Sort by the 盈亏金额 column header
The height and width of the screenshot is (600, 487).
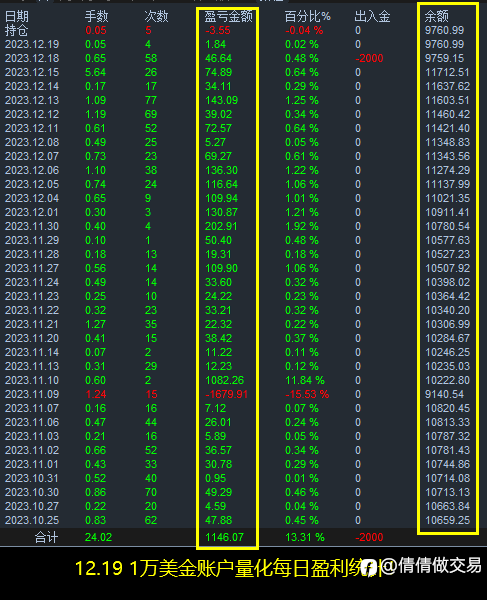click(x=228, y=16)
